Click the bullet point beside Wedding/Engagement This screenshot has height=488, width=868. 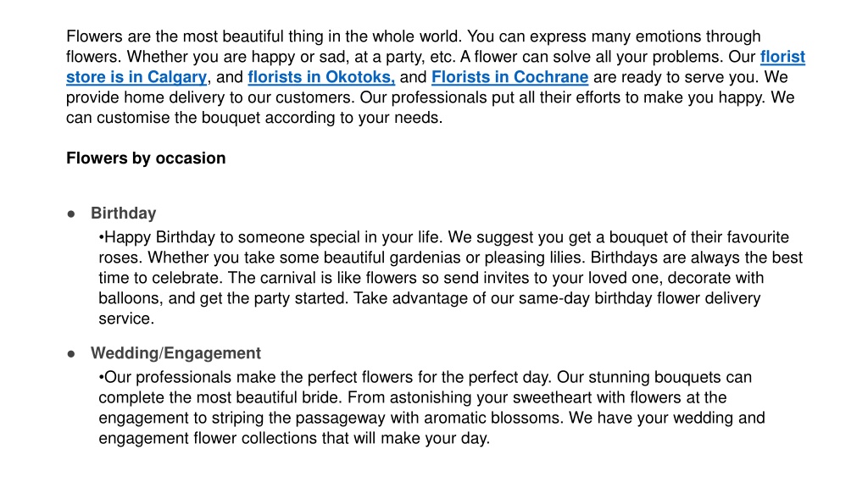71,354
